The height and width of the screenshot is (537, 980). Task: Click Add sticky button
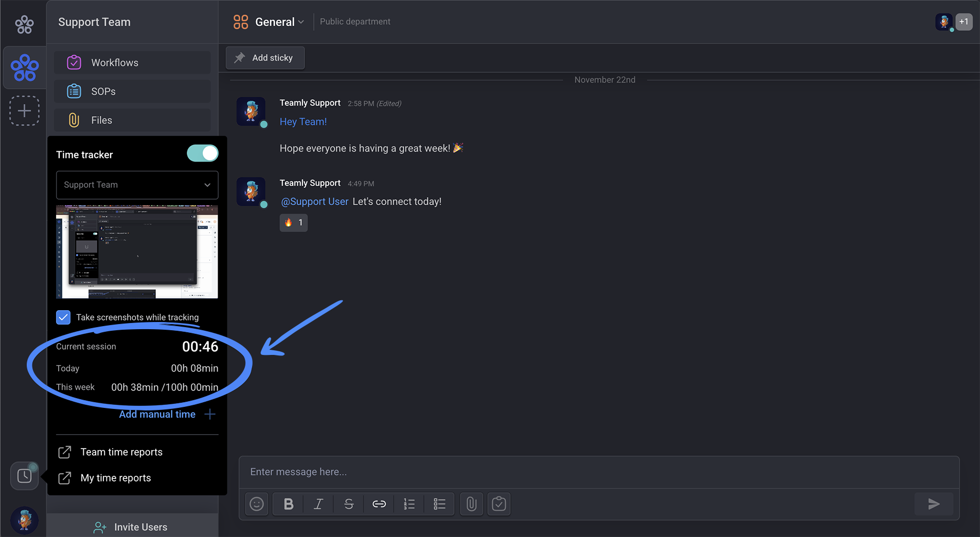point(265,58)
